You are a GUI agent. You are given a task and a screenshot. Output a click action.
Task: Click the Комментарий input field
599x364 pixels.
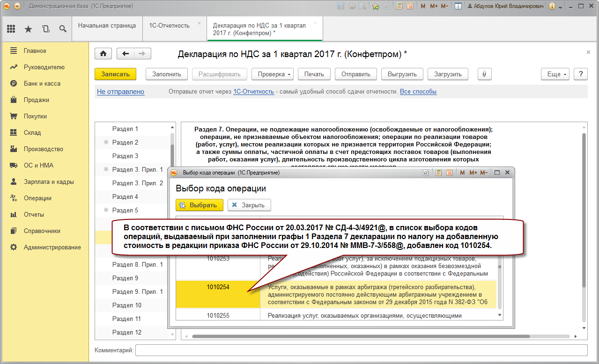pyautogui.click(x=361, y=350)
